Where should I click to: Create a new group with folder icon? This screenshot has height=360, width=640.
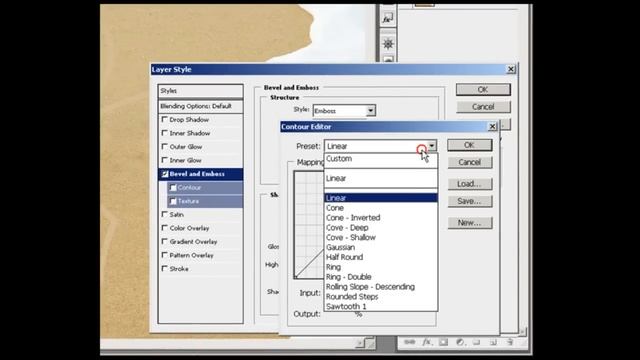(x=476, y=342)
